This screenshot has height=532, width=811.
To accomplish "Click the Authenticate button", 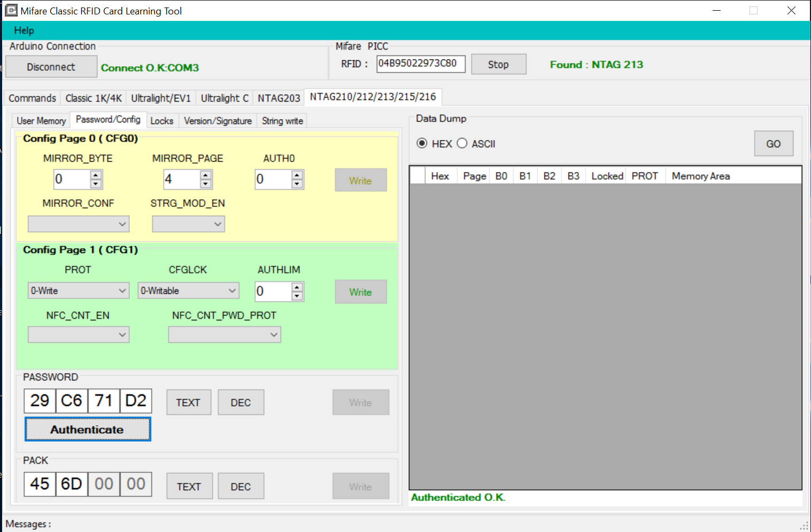I will pyautogui.click(x=88, y=429).
